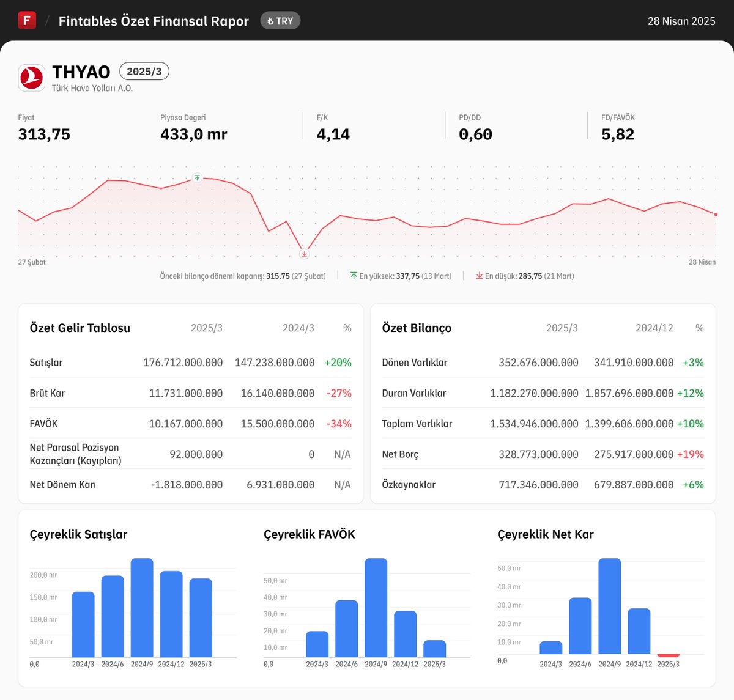Select the Özet Bilanço section header
The height and width of the screenshot is (700, 734).
416,328
